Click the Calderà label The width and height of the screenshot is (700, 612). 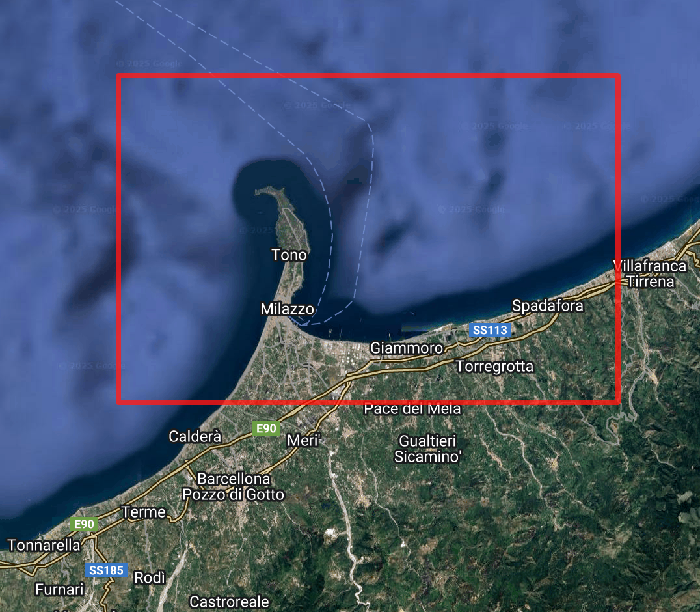(196, 436)
